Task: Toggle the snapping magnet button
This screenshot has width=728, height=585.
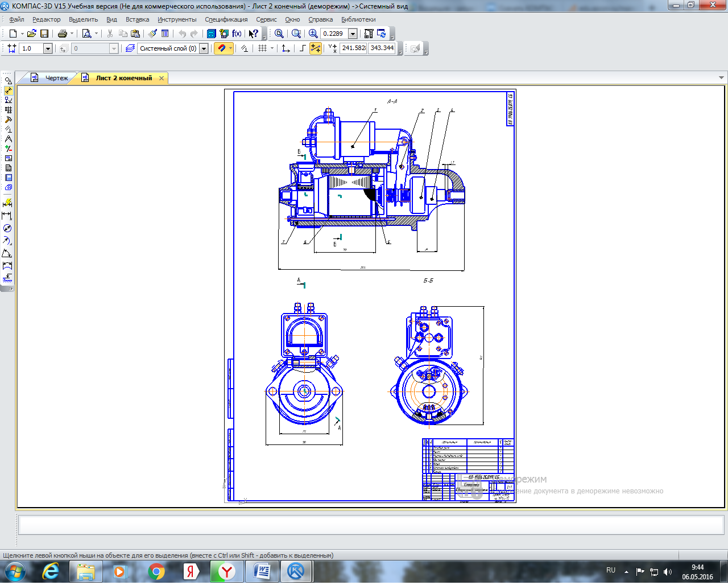Action: (x=221, y=48)
